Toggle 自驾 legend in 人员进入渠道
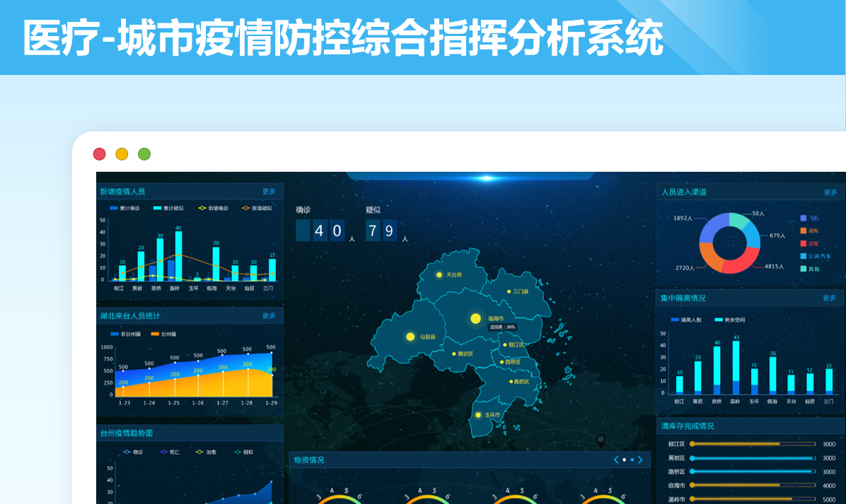The height and width of the screenshot is (504, 846). point(809,244)
